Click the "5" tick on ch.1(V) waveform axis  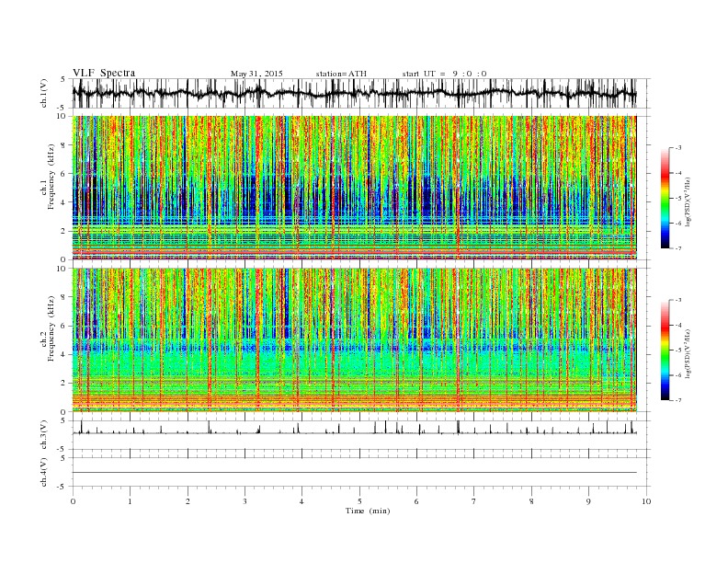63,79
